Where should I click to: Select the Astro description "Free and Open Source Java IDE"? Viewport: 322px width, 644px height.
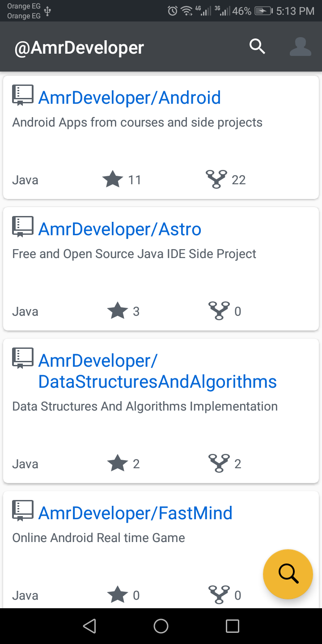[134, 254]
